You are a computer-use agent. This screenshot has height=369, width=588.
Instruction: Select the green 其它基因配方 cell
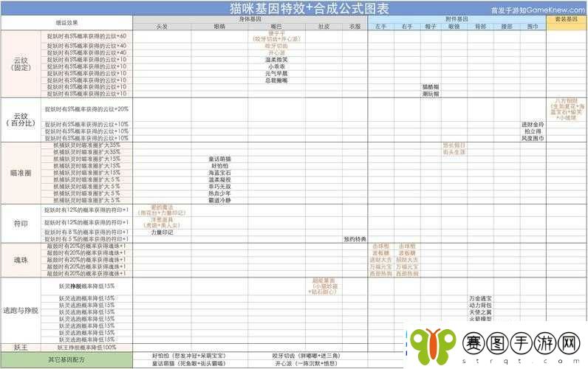tap(66, 359)
